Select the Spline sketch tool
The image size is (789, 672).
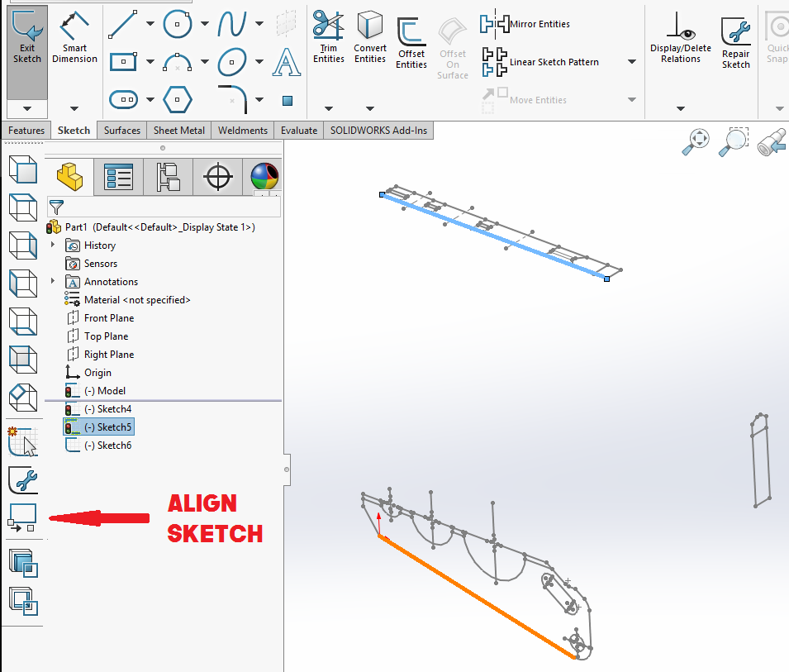point(232,24)
